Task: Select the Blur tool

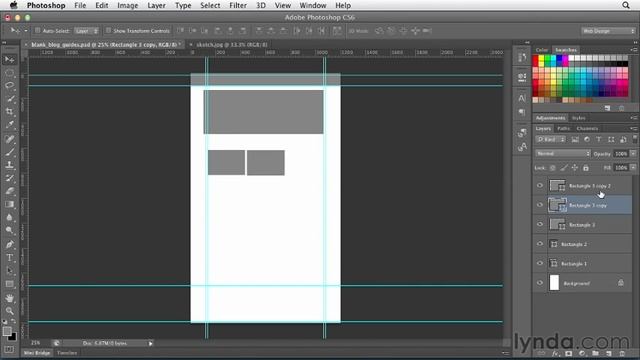Action: tap(9, 217)
